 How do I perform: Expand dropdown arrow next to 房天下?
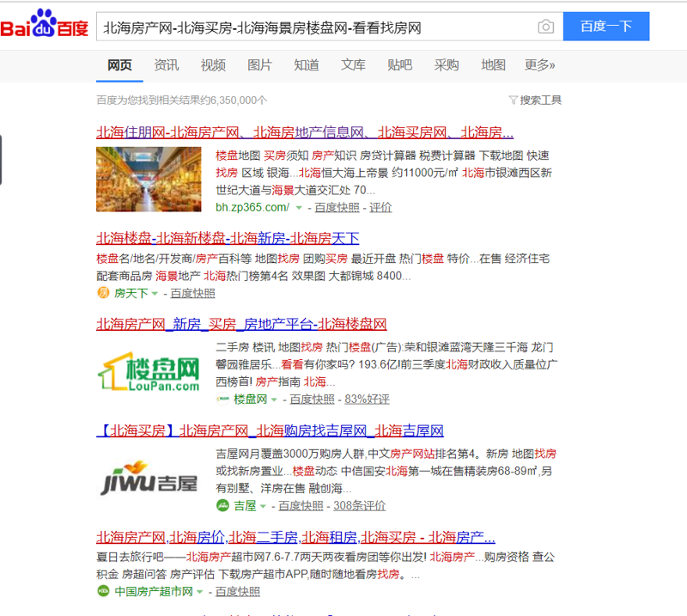click(155, 294)
